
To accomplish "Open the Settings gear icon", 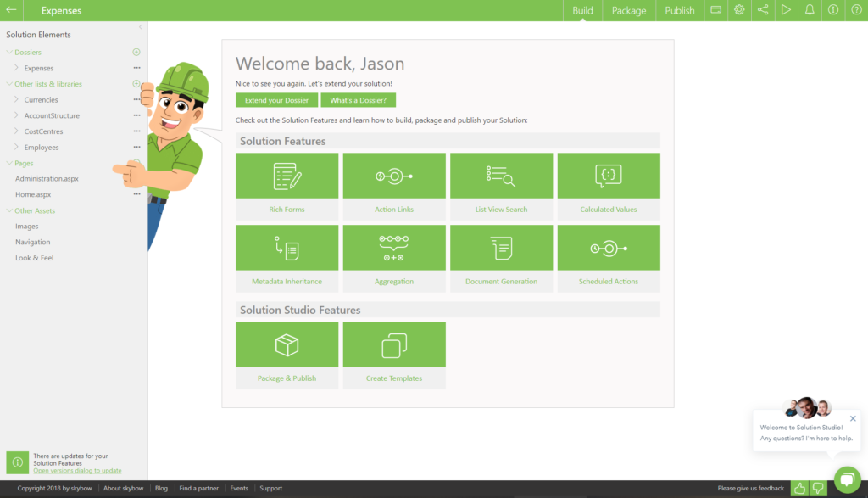I will (x=739, y=9).
